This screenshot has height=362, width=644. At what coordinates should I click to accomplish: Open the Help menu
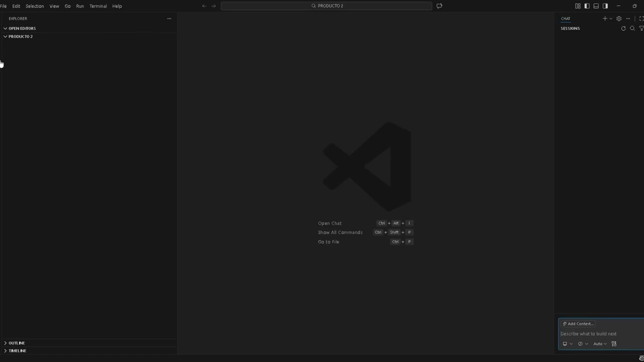coord(117,6)
